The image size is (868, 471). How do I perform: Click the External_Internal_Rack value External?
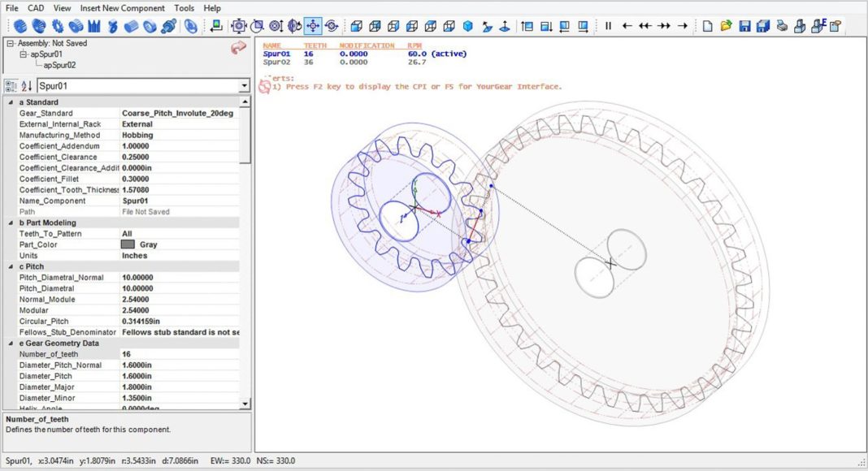[180, 124]
